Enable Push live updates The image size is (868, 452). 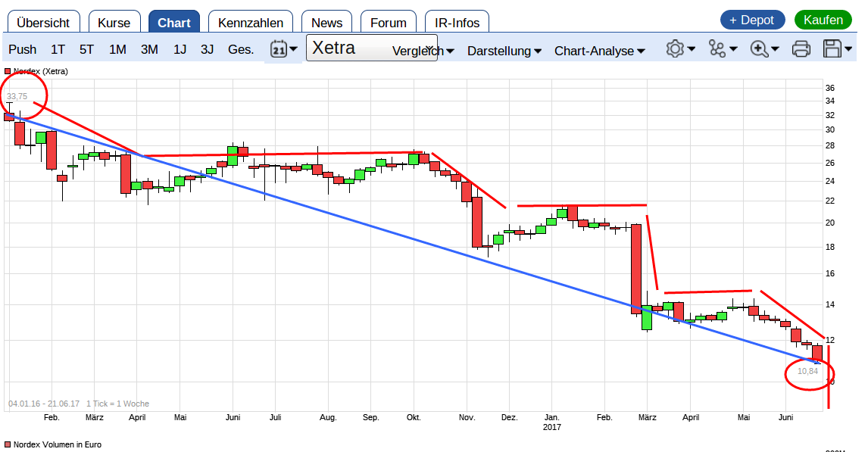coord(23,50)
